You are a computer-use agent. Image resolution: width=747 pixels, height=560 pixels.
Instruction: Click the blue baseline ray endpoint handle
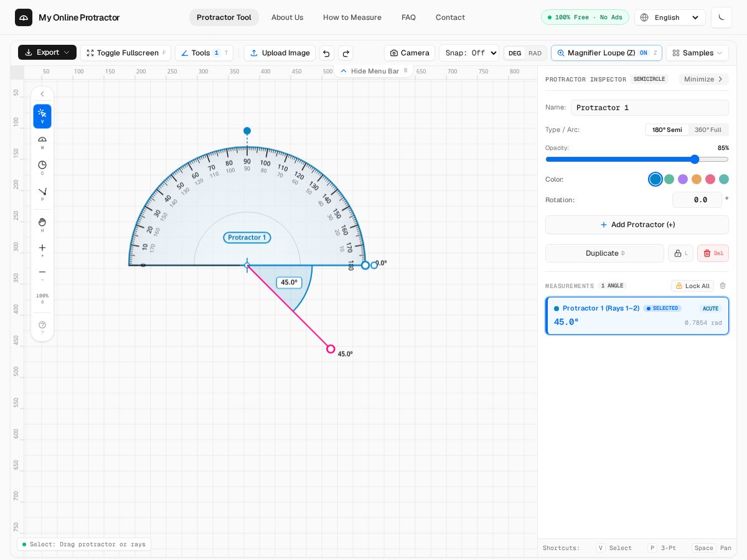click(x=365, y=265)
